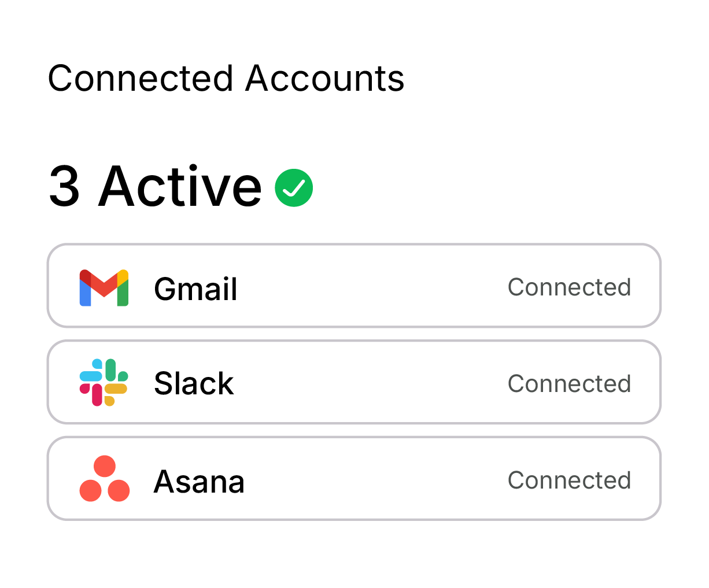Select the Asana account card
The height and width of the screenshot is (588, 709).
click(x=354, y=478)
